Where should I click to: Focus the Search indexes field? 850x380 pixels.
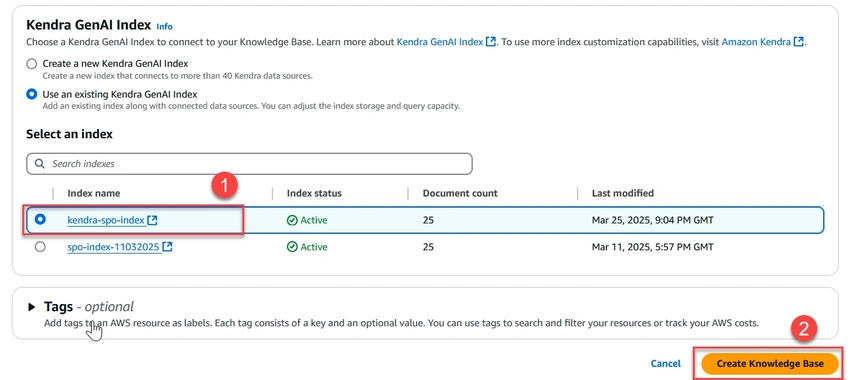tap(249, 164)
